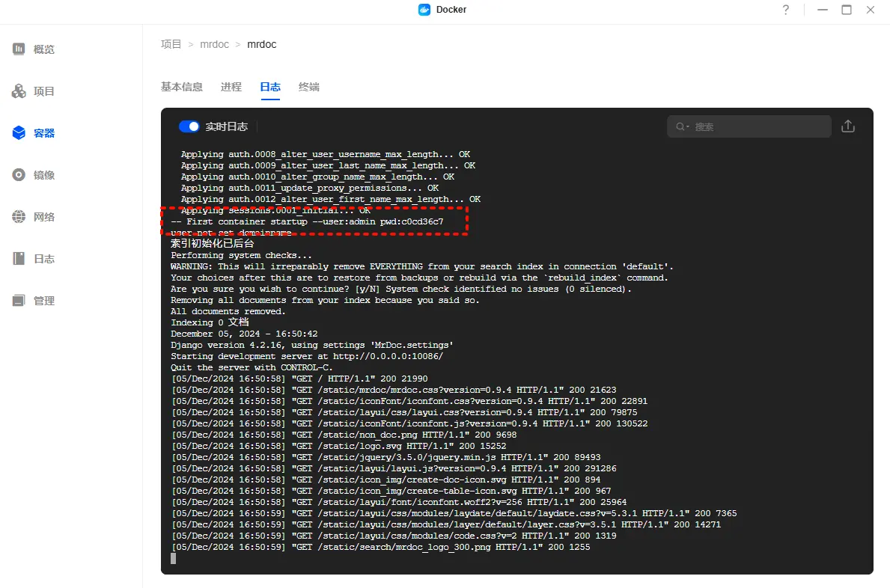
Task: Click the Docker whale icon in title bar
Action: tap(424, 10)
